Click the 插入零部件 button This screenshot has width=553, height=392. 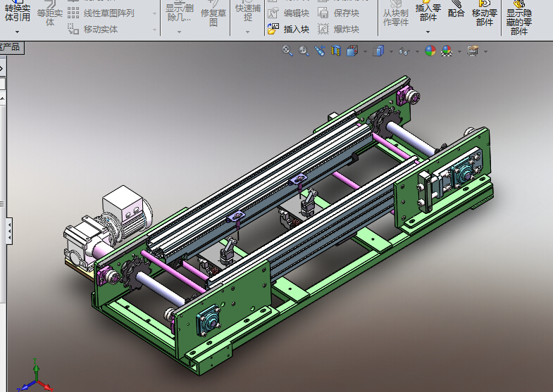point(428,11)
